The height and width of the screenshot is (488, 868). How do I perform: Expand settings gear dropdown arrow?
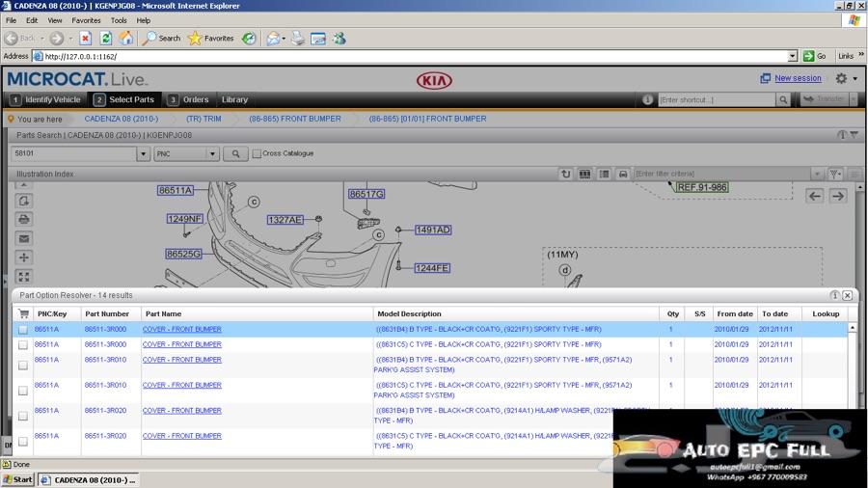click(x=855, y=78)
